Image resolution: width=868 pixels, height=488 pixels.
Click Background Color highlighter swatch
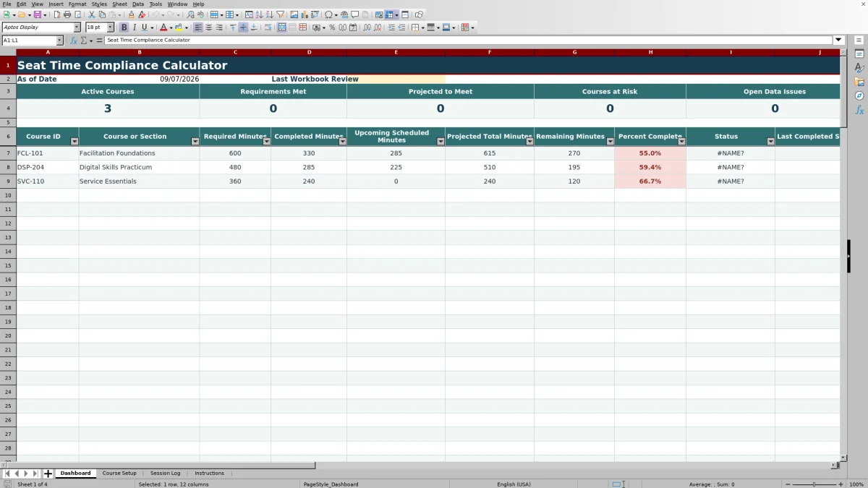178,27
